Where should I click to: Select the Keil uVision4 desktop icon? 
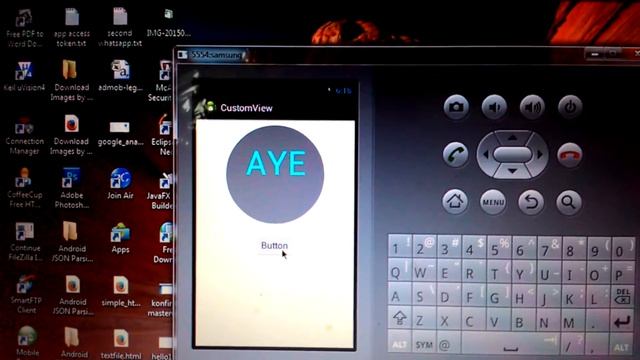click(24, 76)
